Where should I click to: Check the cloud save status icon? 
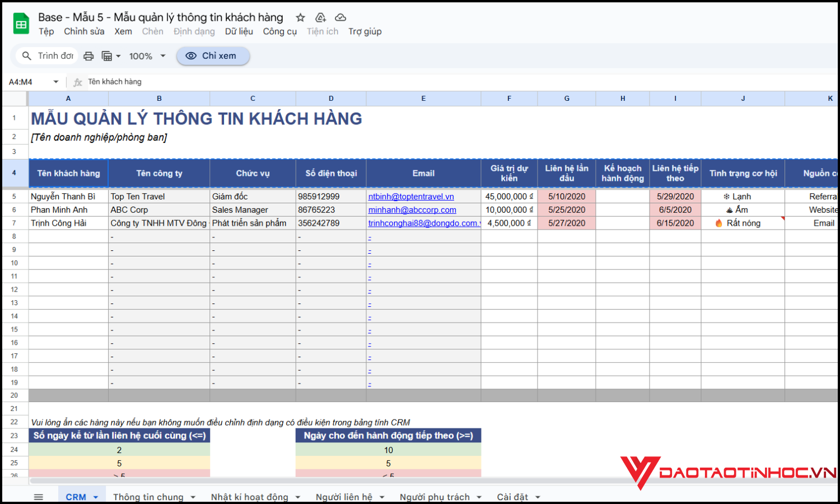coord(340,17)
